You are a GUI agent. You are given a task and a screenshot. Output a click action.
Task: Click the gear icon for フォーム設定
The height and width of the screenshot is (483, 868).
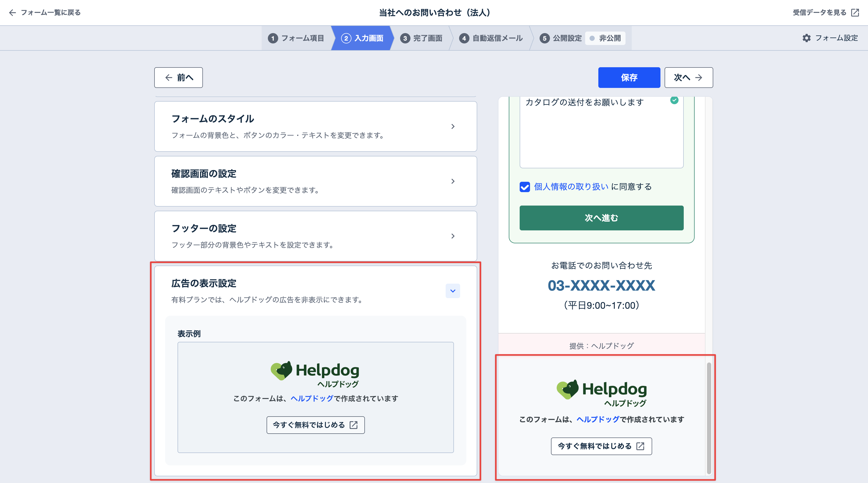coord(806,38)
